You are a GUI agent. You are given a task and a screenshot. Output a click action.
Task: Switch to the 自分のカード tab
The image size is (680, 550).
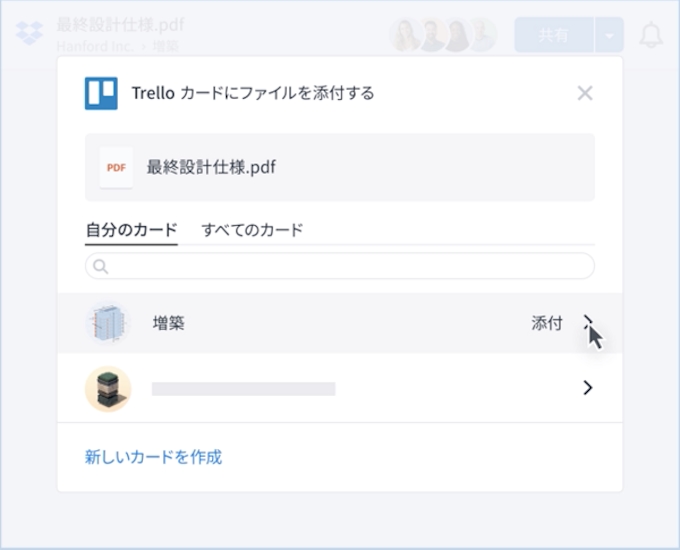[131, 230]
